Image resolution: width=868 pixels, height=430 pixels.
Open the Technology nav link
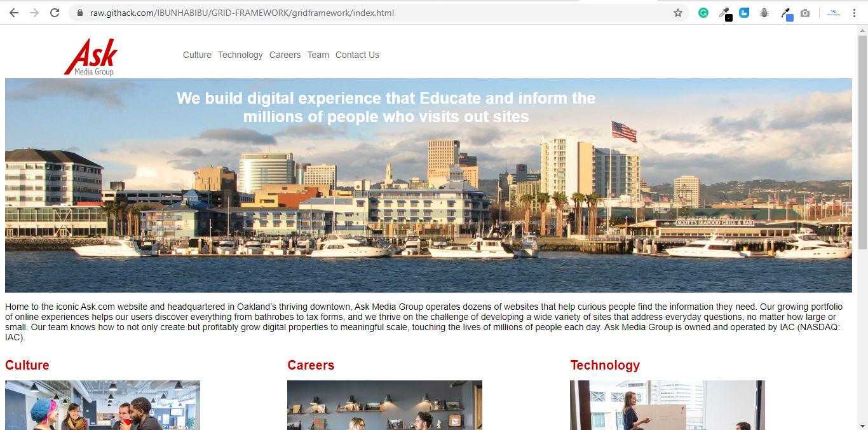point(240,55)
